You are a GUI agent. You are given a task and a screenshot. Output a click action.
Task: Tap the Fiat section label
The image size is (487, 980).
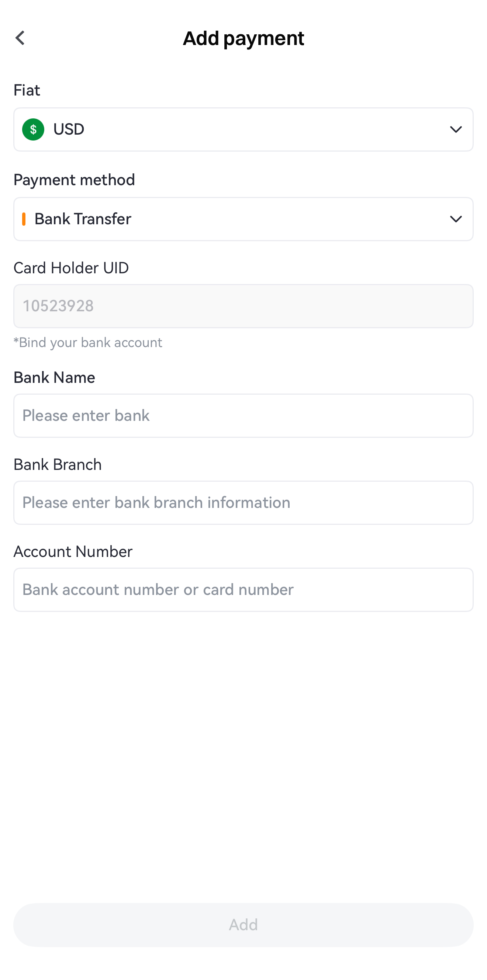pos(27,90)
